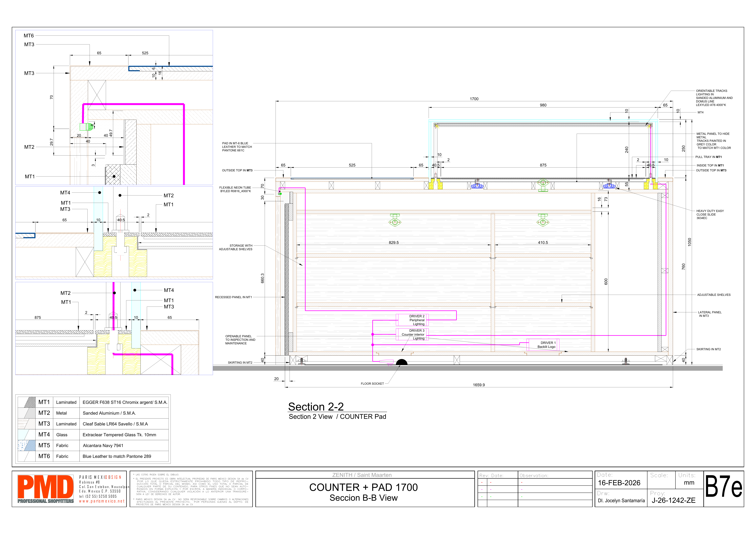The width and height of the screenshot is (756, 534).
Task: Click the date value "16-FEB-2026"
Action: point(619,483)
